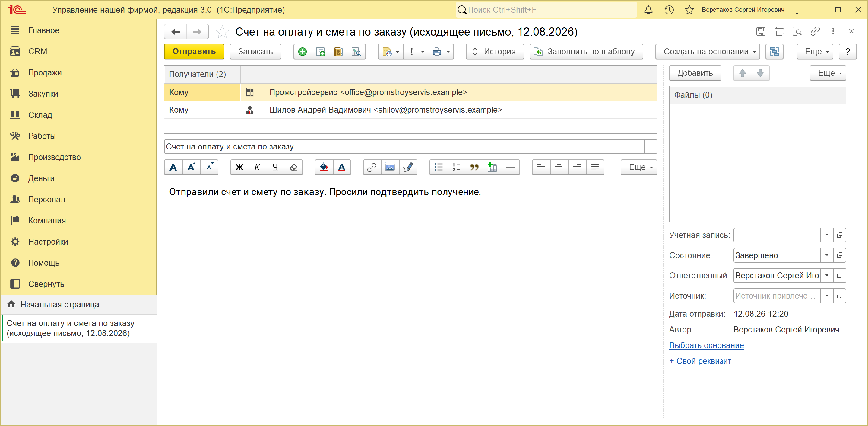This screenshot has height=426, width=868.
Task: Open the notifications bell
Action: (648, 10)
